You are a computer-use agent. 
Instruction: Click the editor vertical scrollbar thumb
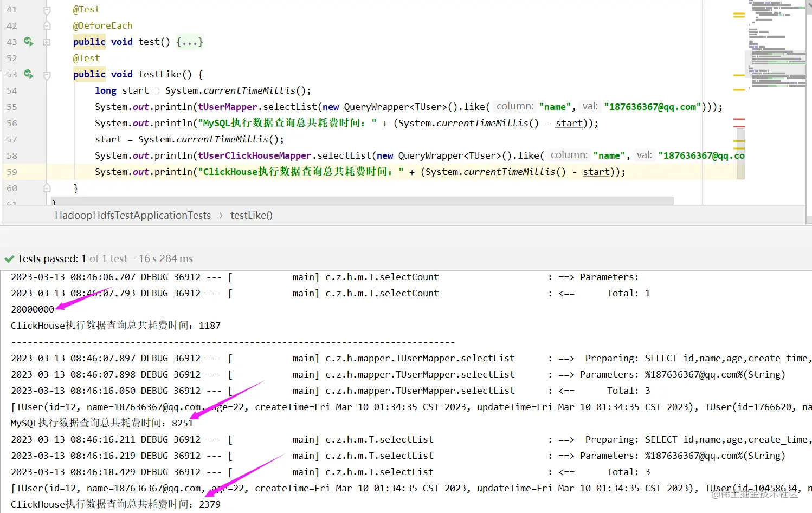tap(740, 153)
